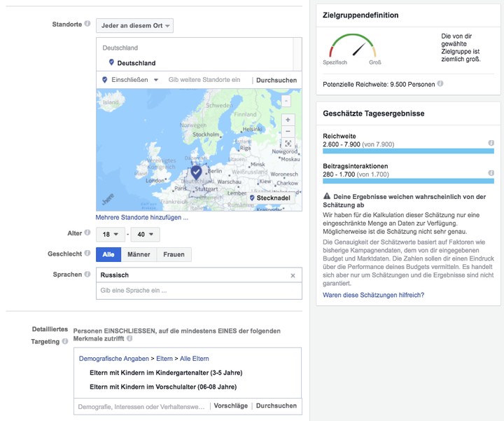This screenshot has height=421, width=504.
Task: Click info icon next to Standorte
Action: [x=87, y=24]
